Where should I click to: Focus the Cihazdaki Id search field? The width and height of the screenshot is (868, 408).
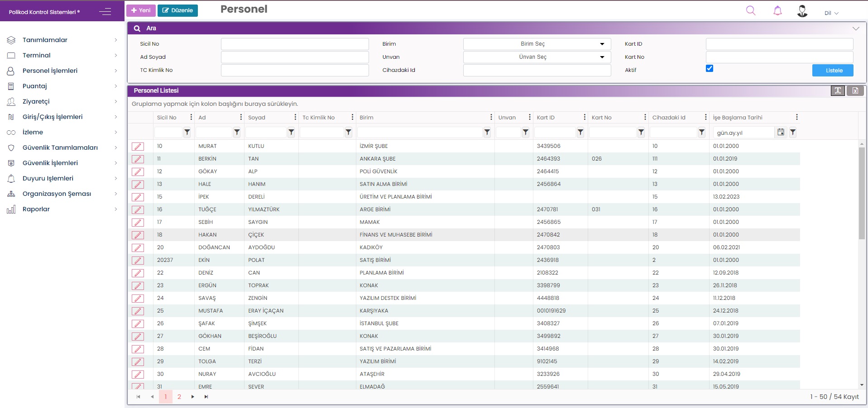[537, 70]
